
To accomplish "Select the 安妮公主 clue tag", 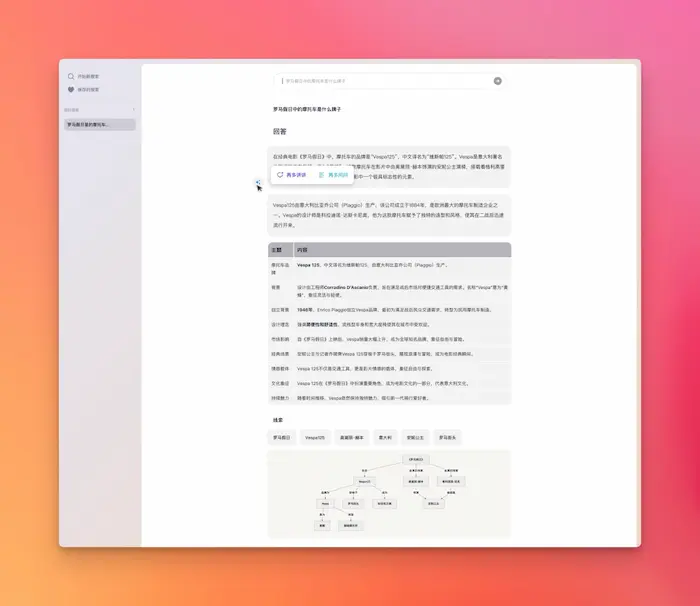I will (415, 437).
